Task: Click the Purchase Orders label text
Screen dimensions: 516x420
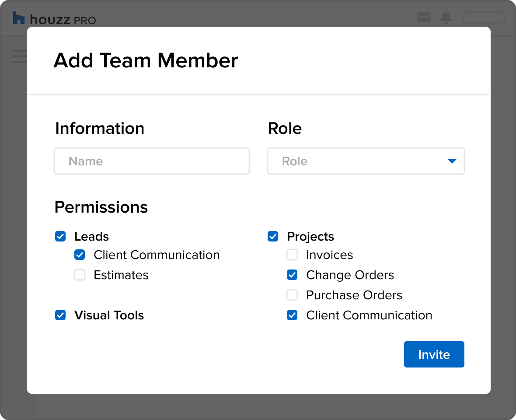Action: [x=354, y=295]
